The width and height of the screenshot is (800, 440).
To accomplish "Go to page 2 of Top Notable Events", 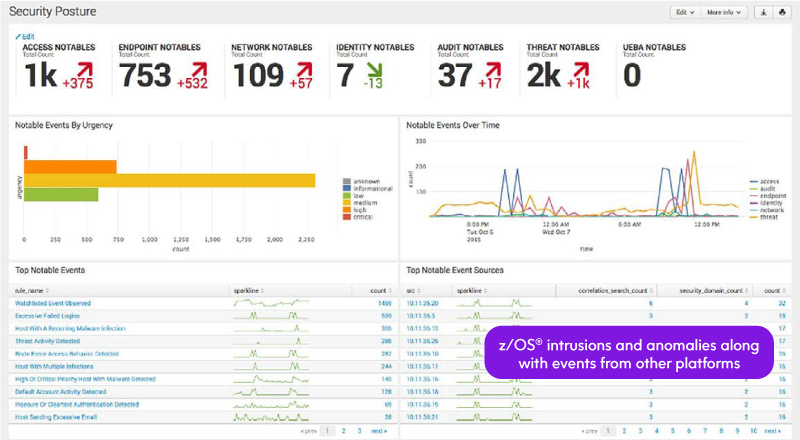I will pos(343,431).
